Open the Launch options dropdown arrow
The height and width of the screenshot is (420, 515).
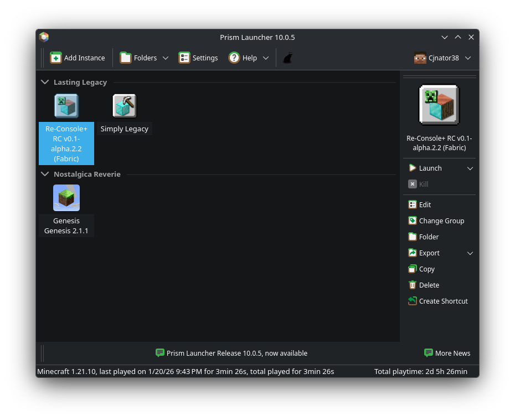click(x=470, y=168)
